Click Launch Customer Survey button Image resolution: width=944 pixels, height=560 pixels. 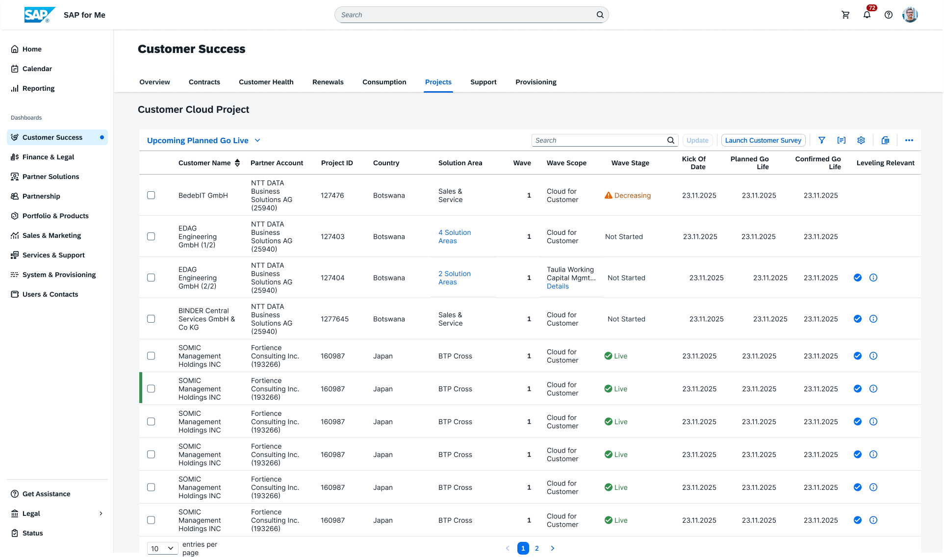click(x=763, y=140)
